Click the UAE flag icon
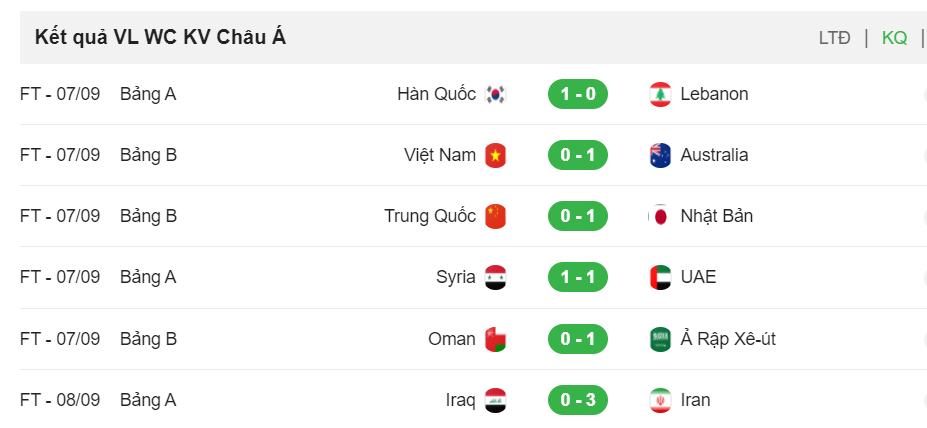 (660, 277)
